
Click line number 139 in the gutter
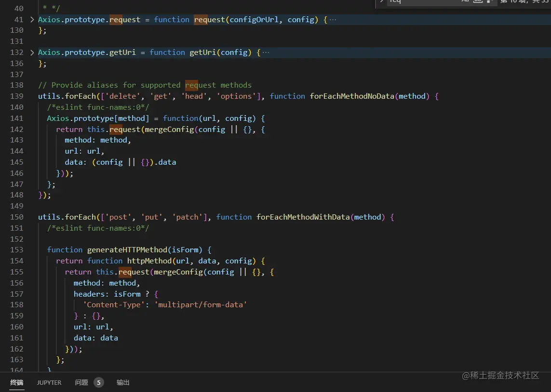[16, 96]
